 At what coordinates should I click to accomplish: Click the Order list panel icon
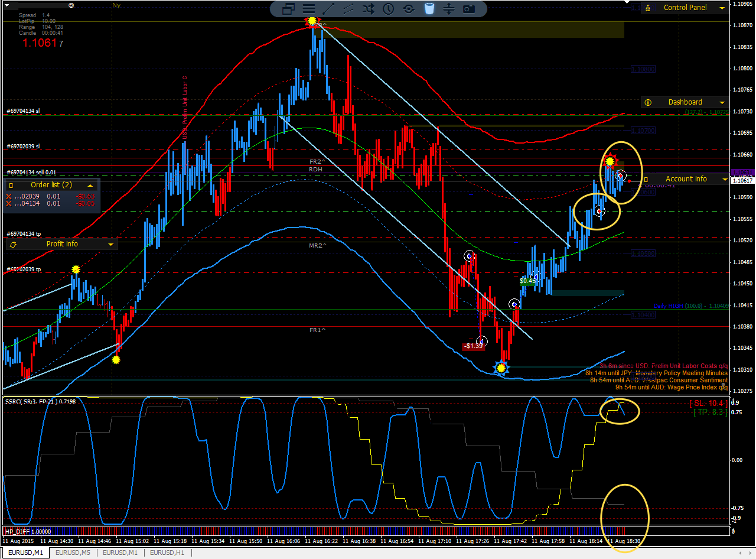(x=11, y=185)
